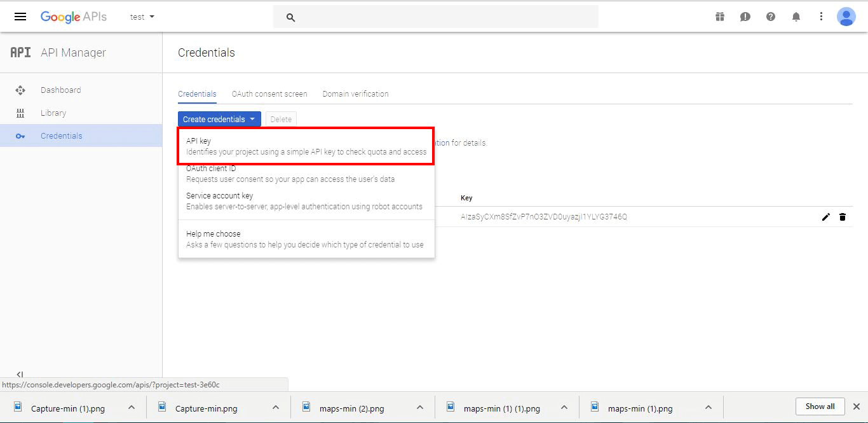The image size is (868, 423).
Task: Focus the top search input field
Action: pyautogui.click(x=436, y=17)
